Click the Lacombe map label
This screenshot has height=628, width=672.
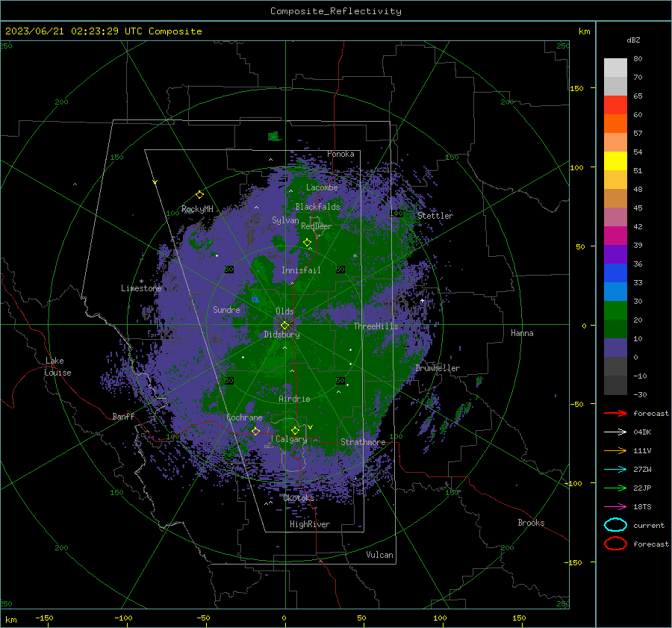(322, 187)
